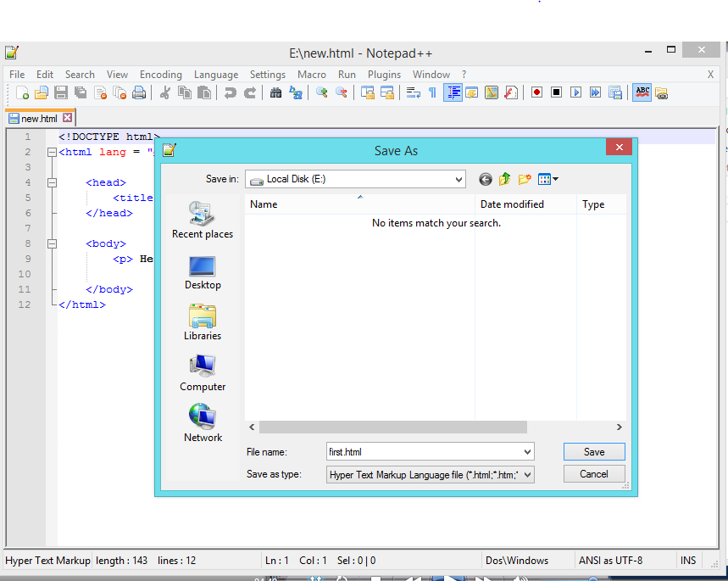Click the Save All toolbar icon
This screenshot has height=581, width=728.
coord(81,93)
